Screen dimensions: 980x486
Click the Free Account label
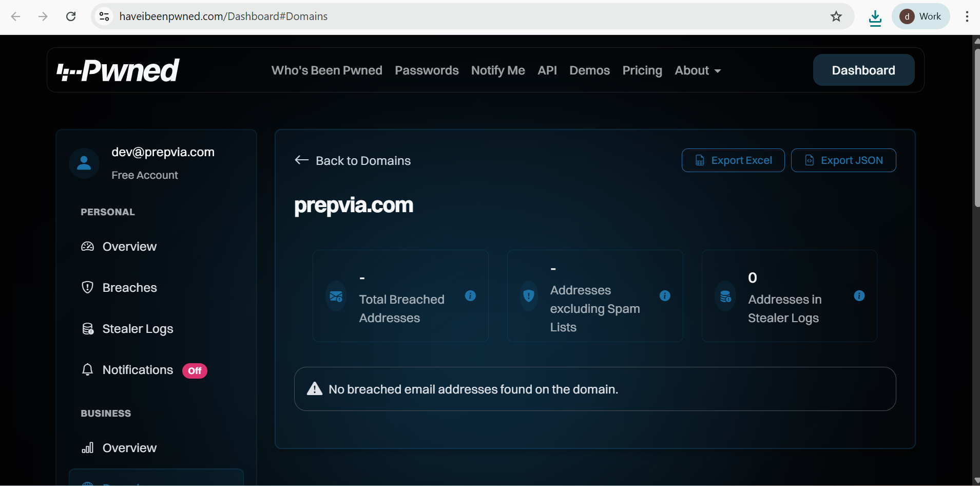[145, 175]
